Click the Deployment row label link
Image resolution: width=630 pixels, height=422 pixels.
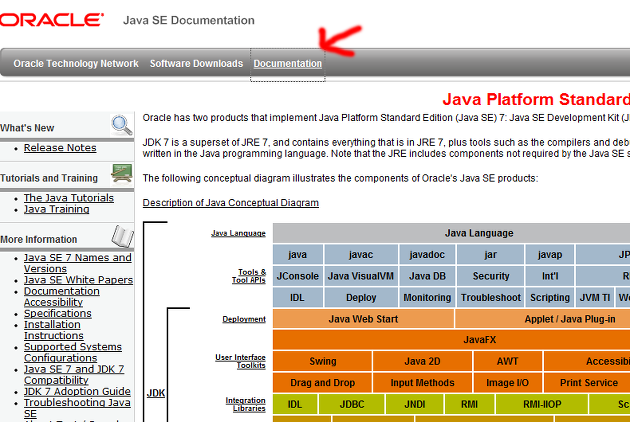click(244, 319)
